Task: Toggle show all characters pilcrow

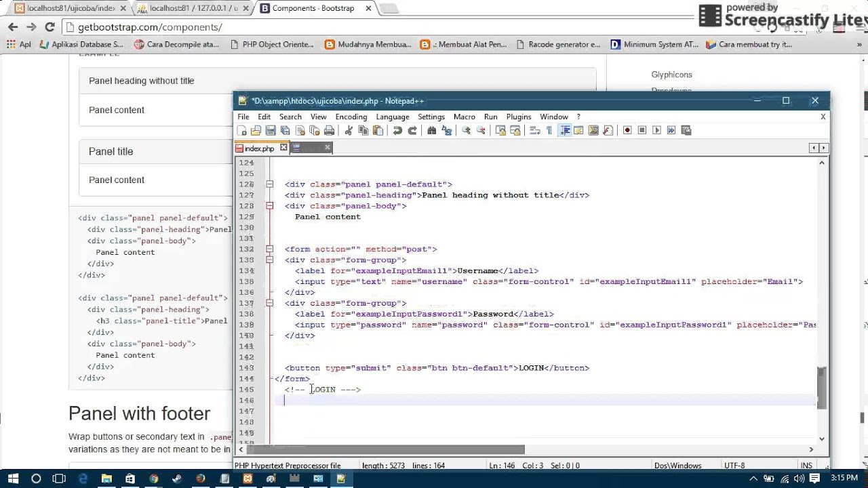Action: pos(549,130)
